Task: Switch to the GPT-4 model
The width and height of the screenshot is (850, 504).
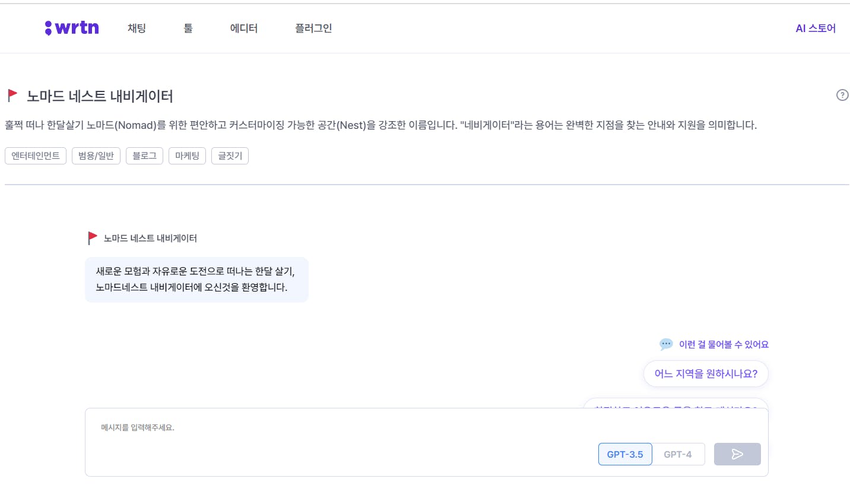Action: click(677, 454)
